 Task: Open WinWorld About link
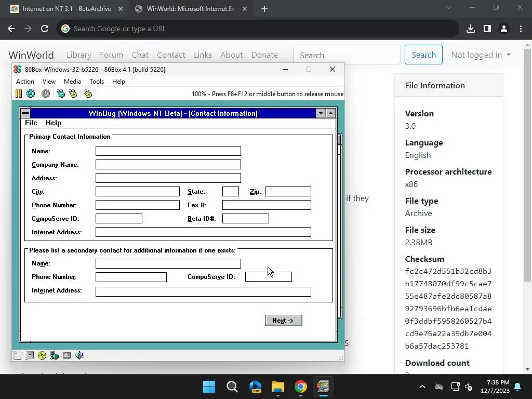click(231, 55)
